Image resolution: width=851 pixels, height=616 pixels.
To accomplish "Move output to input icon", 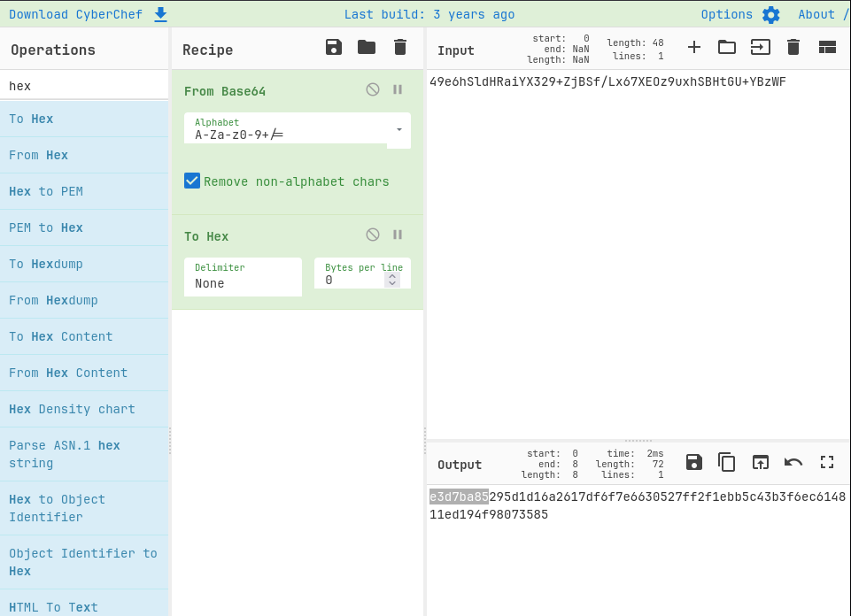I will coord(761,462).
